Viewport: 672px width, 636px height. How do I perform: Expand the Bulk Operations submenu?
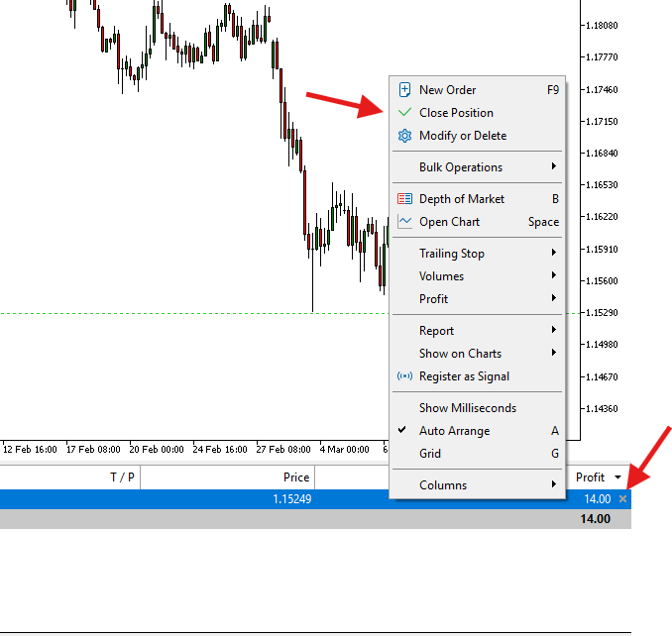pyautogui.click(x=478, y=167)
